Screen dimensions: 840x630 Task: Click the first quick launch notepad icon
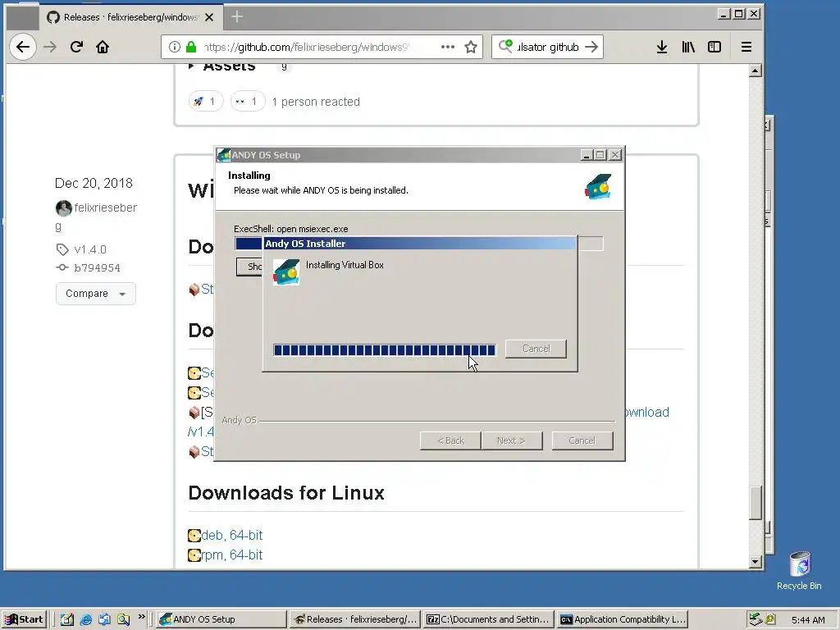point(67,620)
